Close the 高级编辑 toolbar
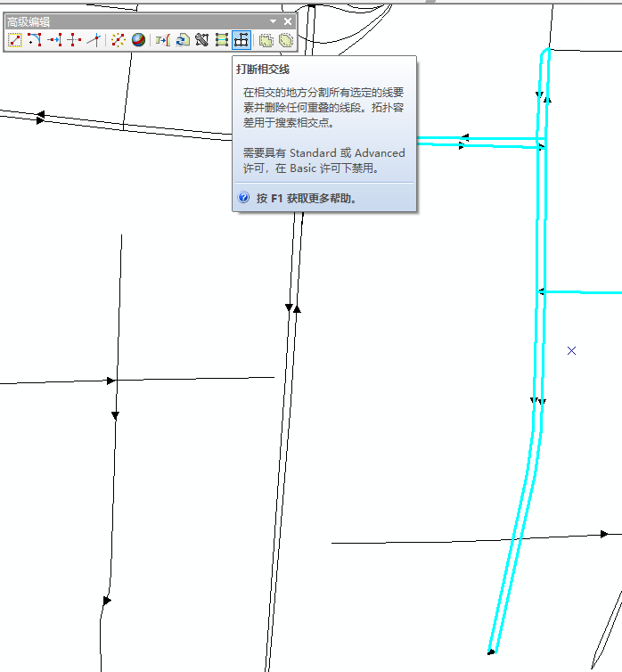 click(288, 21)
